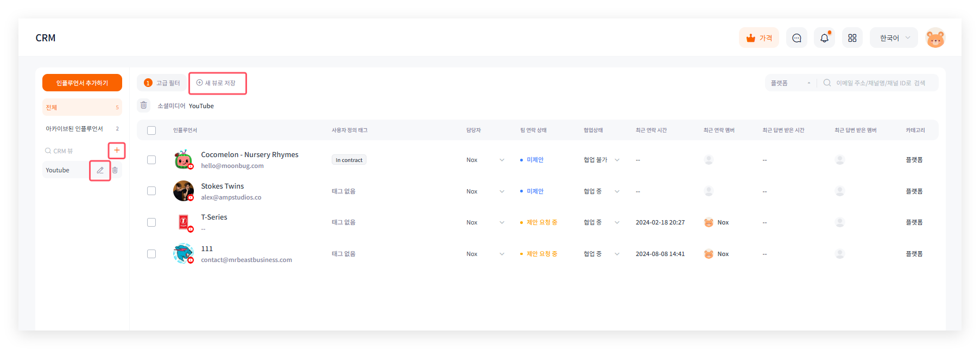Open the chat support icon
Image resolution: width=980 pixels, height=349 pixels.
coord(796,38)
